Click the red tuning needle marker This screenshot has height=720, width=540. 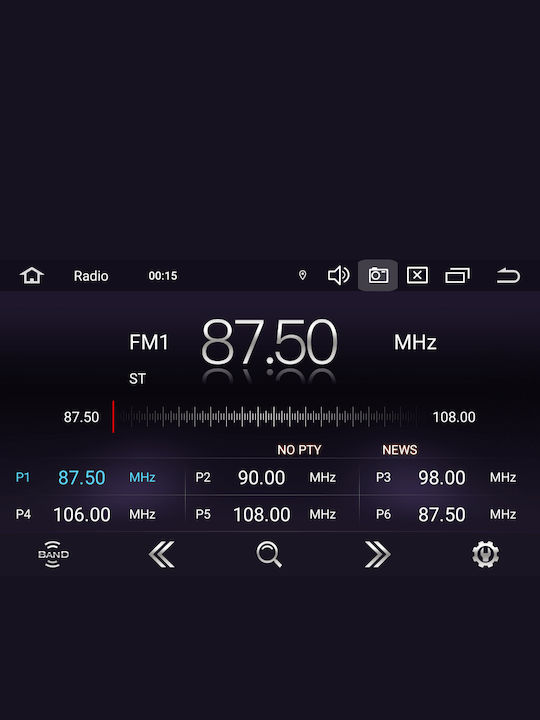pyautogui.click(x=113, y=416)
